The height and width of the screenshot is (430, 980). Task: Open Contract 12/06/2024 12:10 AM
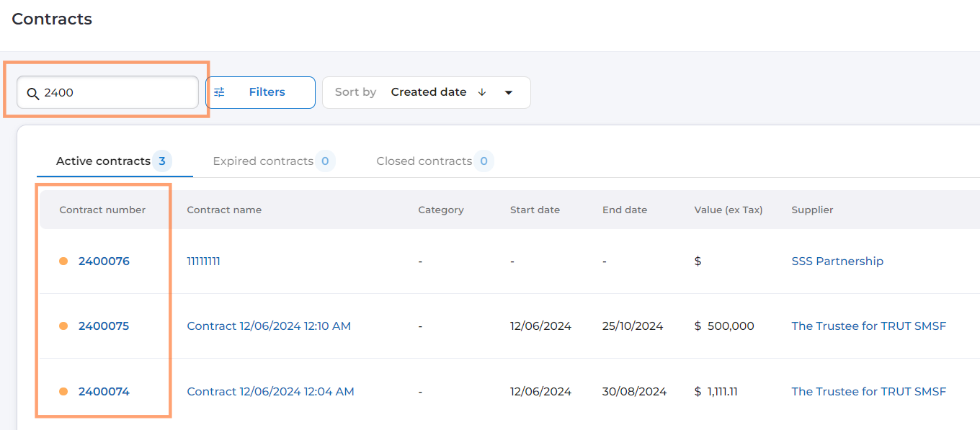269,326
